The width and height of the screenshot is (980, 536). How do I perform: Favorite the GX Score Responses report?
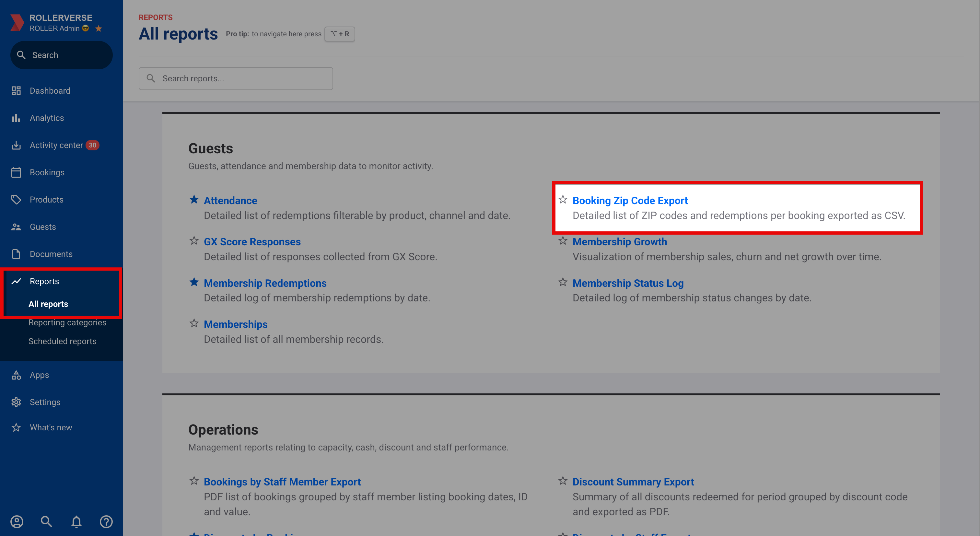click(194, 241)
